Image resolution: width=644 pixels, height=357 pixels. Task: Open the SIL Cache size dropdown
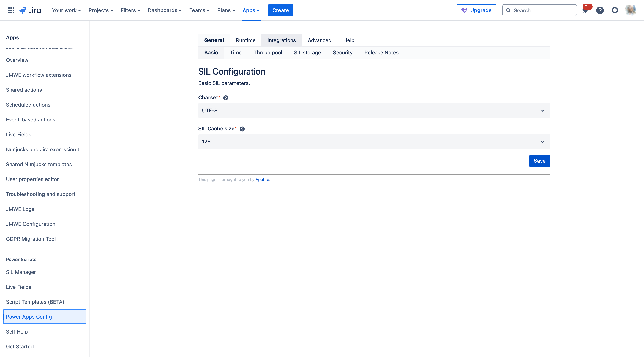click(x=374, y=141)
